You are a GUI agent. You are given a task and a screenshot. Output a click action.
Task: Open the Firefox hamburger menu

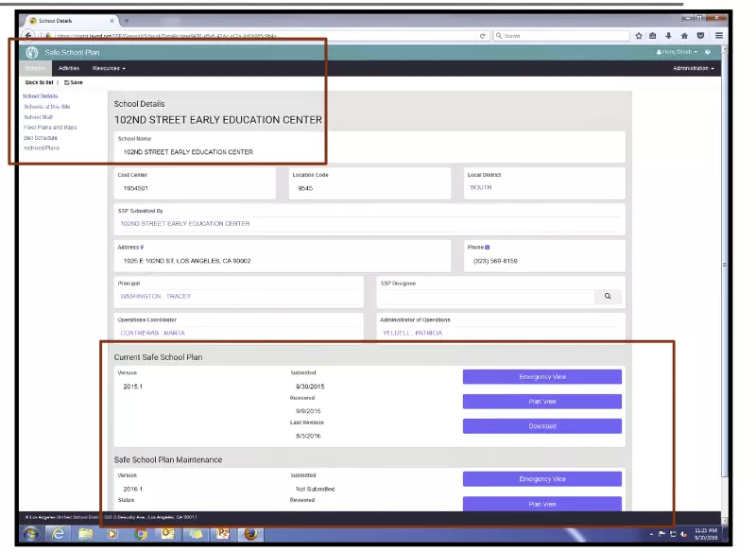(718, 36)
